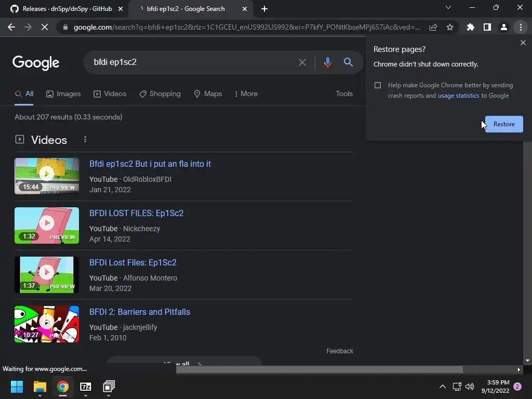Screen dimensions: 532x399
Task: Click the Chrome taskbar icon
Action: [x=62, y=387]
